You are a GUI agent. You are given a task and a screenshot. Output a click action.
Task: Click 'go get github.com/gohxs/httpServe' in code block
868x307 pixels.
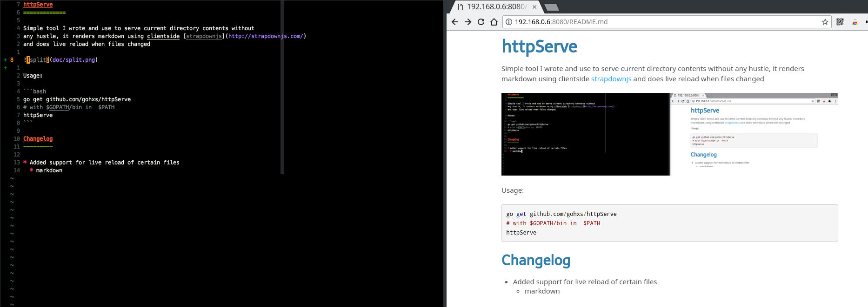click(561, 214)
